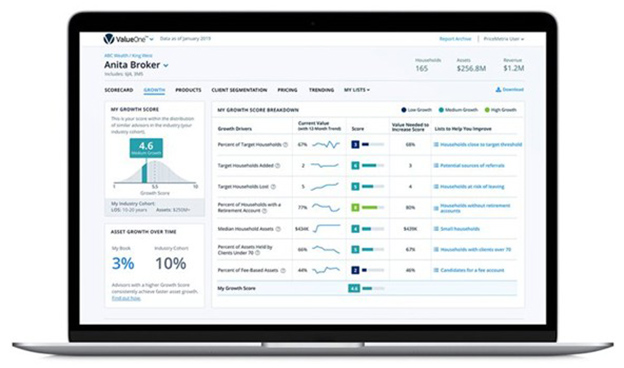Click green score bar in Retirement Account row
Image resolution: width=624 pixels, height=368 pixels.
tap(373, 208)
